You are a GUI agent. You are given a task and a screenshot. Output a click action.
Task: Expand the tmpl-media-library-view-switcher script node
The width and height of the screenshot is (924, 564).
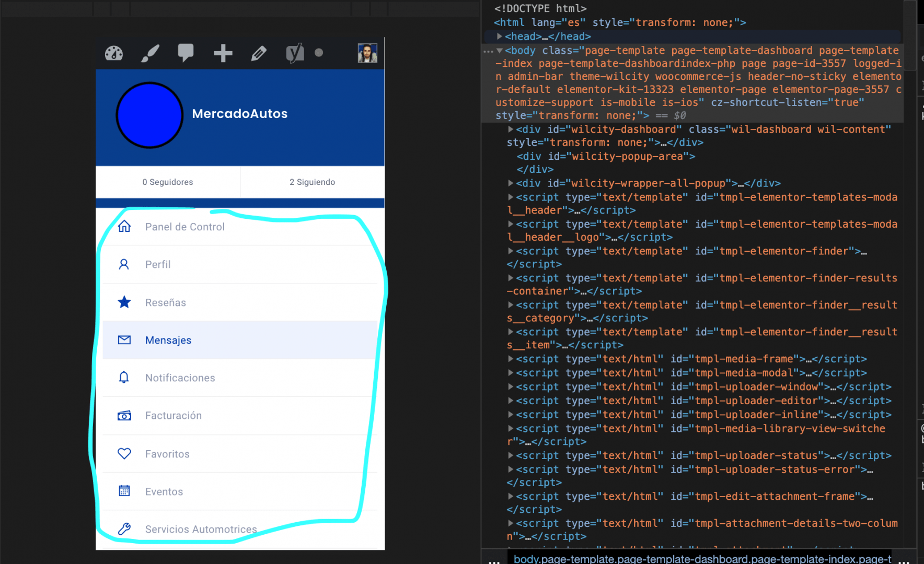tap(511, 428)
